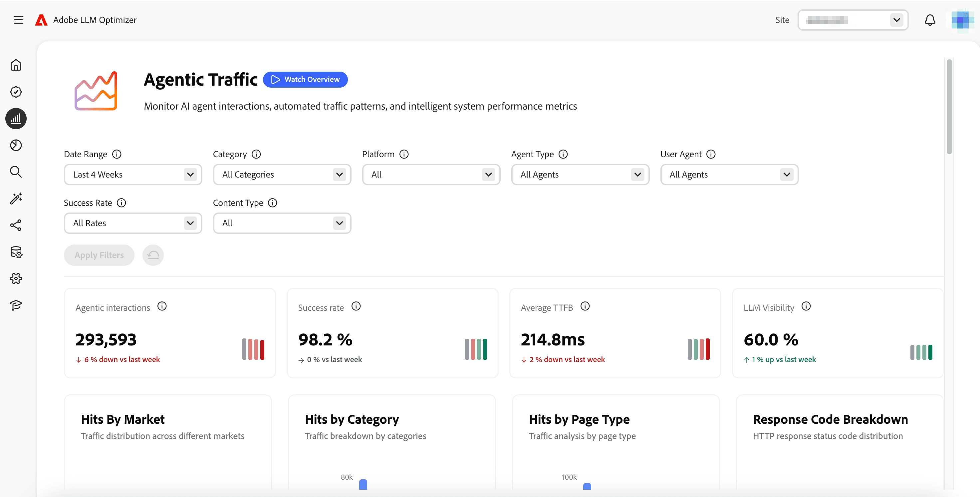980x497 pixels.
Task: Show info for Date Range
Action: pos(117,154)
